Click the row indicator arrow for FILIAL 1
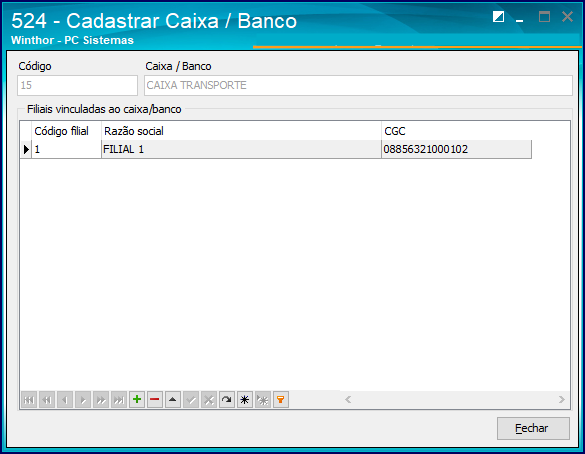The image size is (585, 454). (x=26, y=149)
